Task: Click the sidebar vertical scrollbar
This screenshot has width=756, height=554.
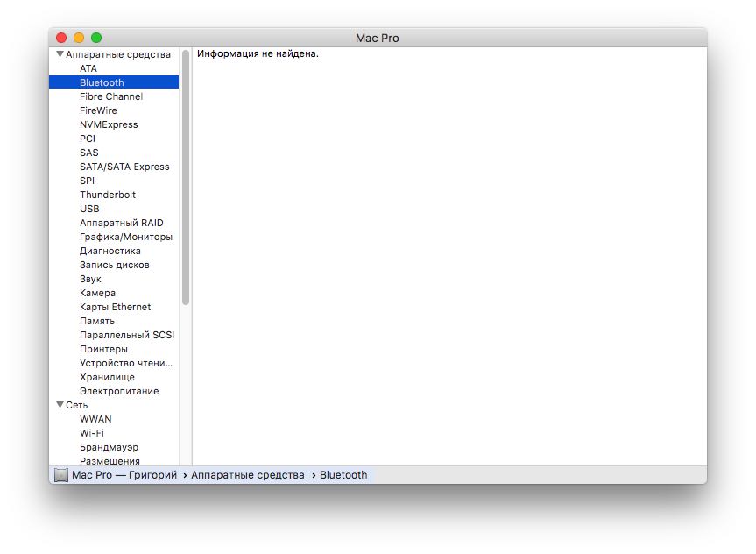Action: coord(186,178)
